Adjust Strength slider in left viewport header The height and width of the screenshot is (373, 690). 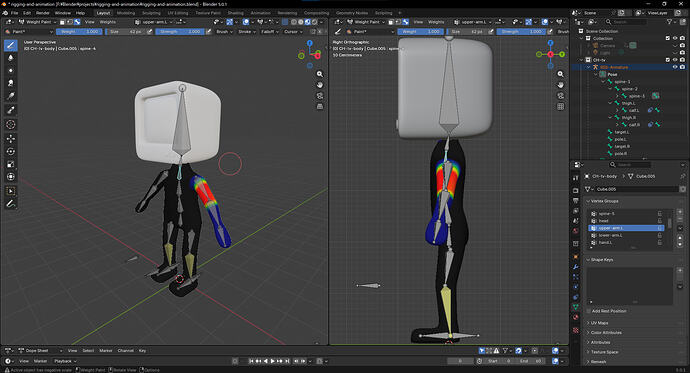180,32
